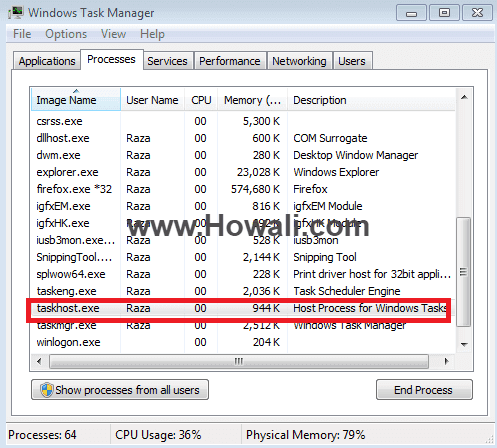
Task: Click the CPU Usage: 36% status
Action: point(158,435)
